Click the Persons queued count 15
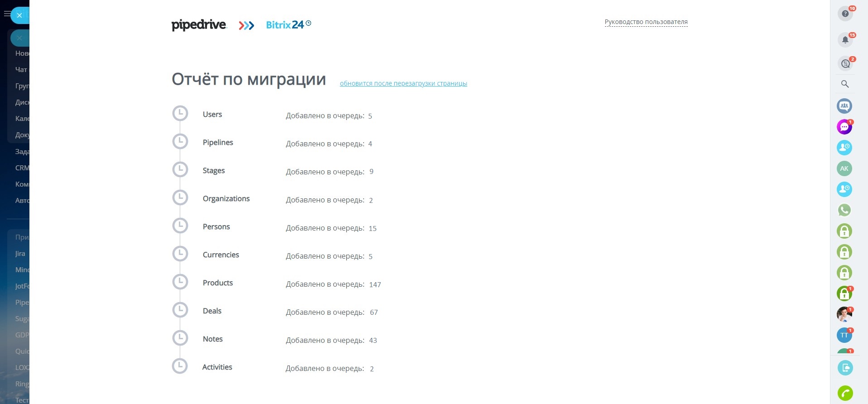Viewport: 868px width, 404px height. (x=373, y=228)
